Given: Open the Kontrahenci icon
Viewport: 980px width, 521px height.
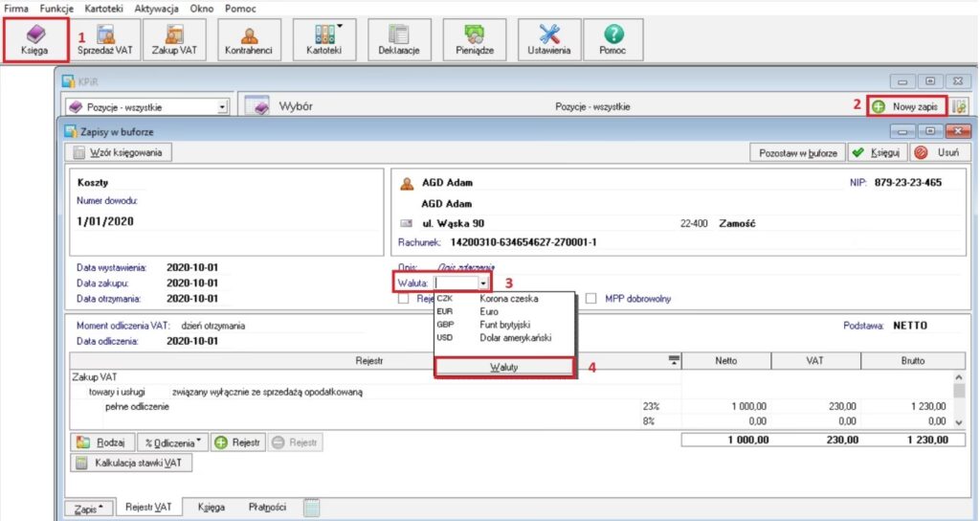Looking at the screenshot, I should coord(250,38).
